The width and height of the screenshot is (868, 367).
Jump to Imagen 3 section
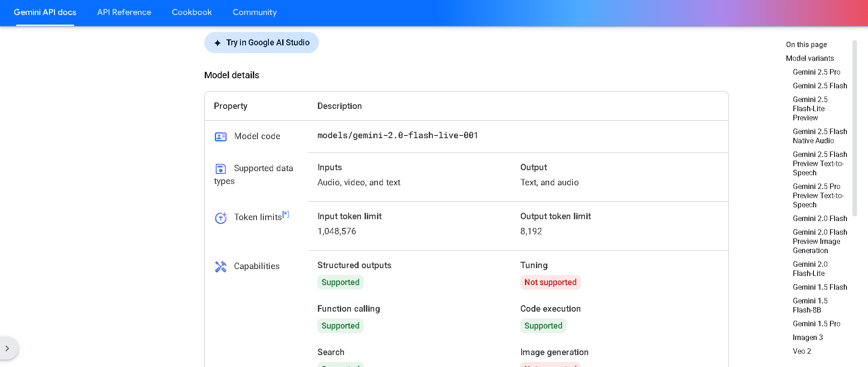tap(808, 337)
